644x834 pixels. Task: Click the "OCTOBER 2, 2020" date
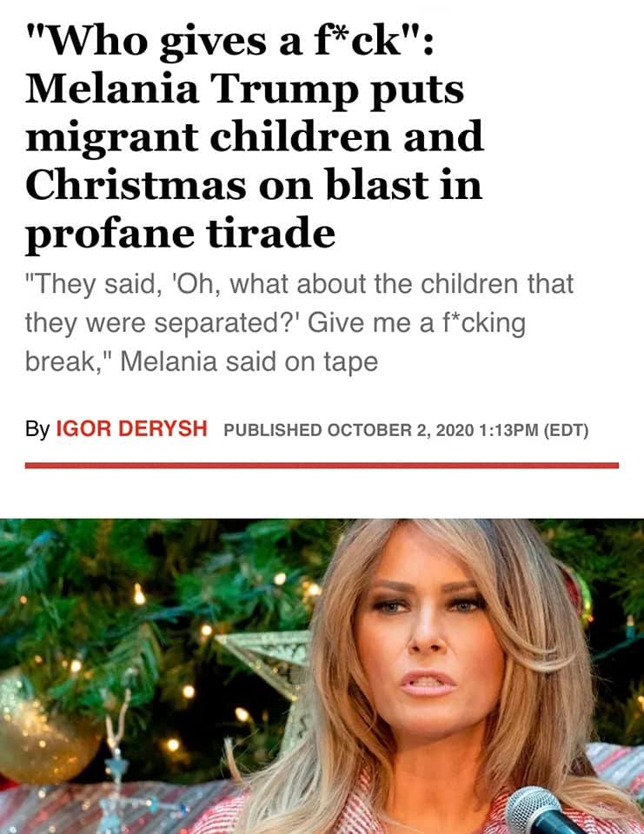[401, 430]
